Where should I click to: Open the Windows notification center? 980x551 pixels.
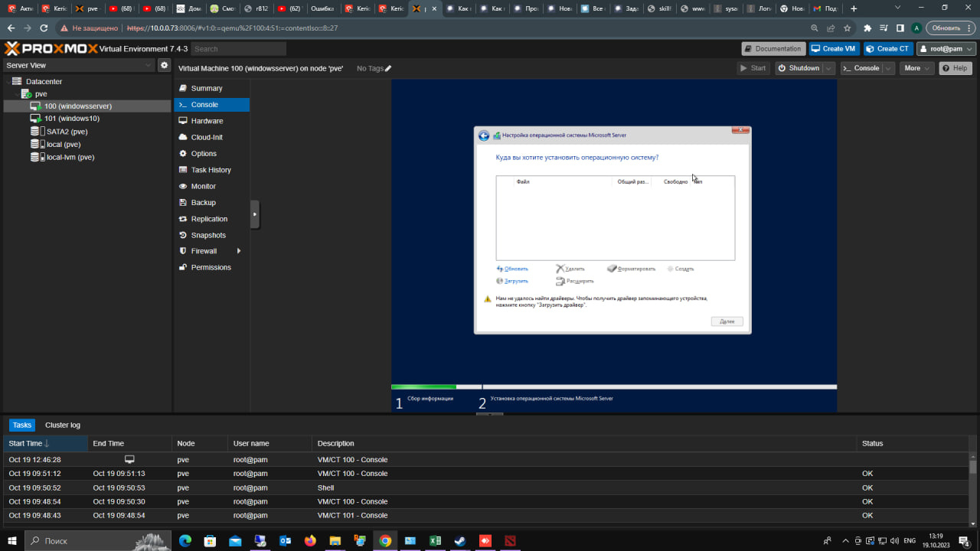(964, 541)
